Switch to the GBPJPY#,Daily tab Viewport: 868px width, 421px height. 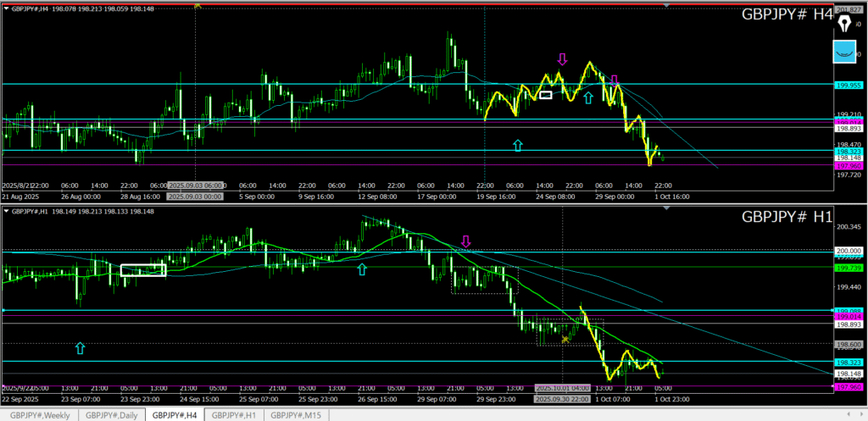click(x=112, y=414)
